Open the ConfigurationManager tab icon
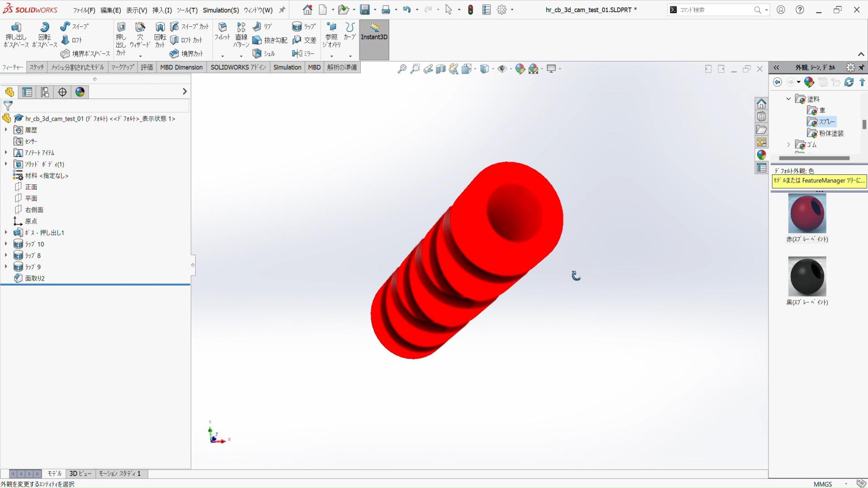 pyautogui.click(x=45, y=92)
